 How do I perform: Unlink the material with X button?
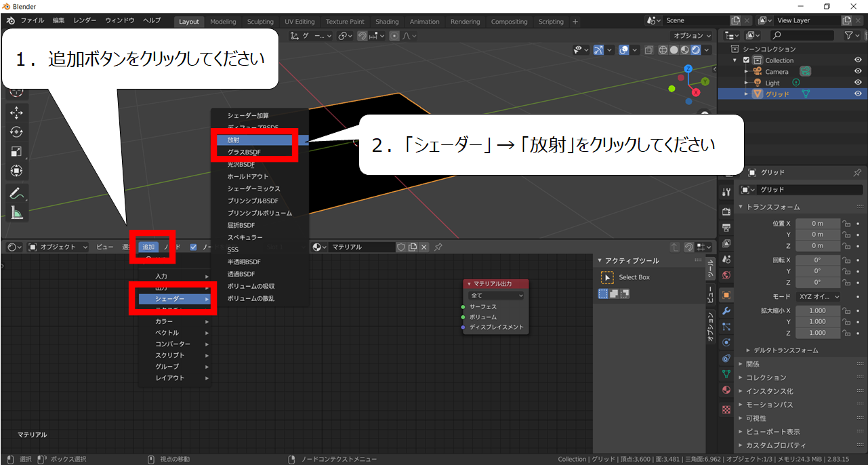coord(424,247)
